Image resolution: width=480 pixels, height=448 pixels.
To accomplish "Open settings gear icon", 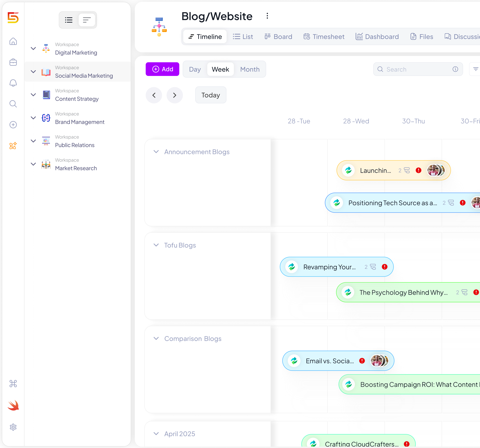I will 13,427.
